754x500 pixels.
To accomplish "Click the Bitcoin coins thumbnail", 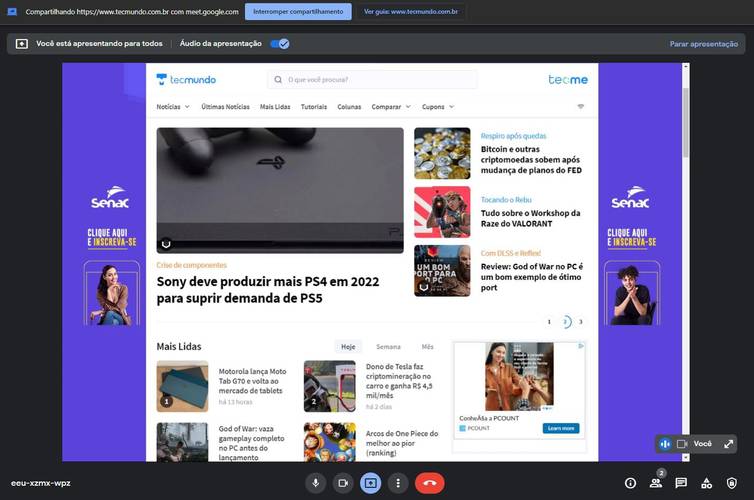I will click(442, 153).
